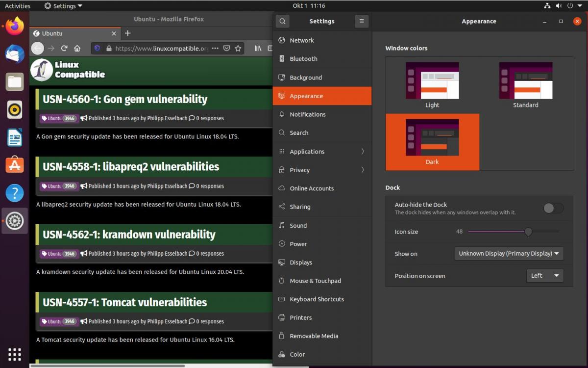588x368 pixels.
Task: Open Activities overview
Action: [18, 6]
